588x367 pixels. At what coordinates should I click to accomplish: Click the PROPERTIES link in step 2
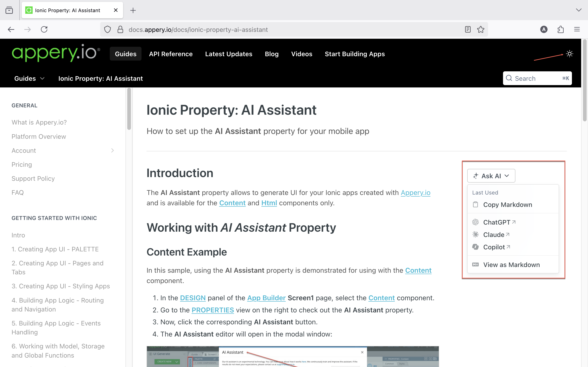pyautogui.click(x=213, y=310)
